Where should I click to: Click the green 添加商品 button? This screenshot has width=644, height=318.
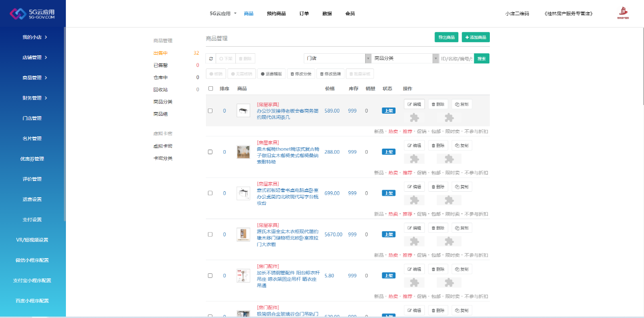[x=475, y=37]
